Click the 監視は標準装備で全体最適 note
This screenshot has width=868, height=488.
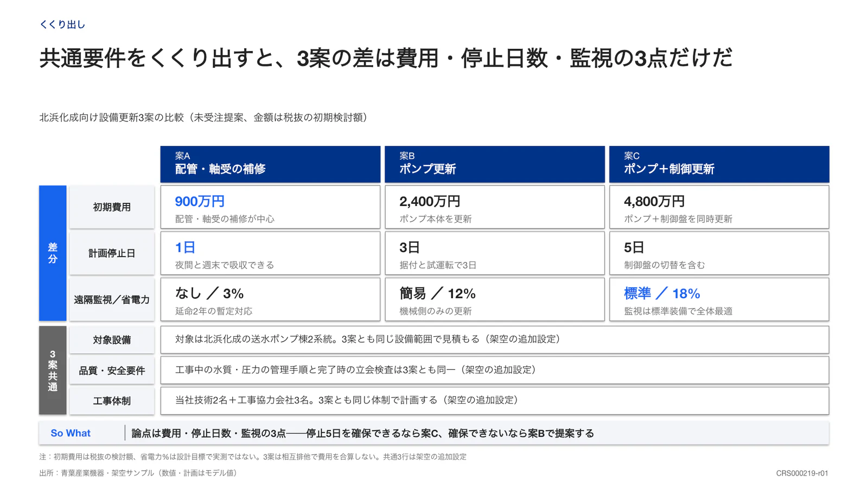tap(678, 311)
